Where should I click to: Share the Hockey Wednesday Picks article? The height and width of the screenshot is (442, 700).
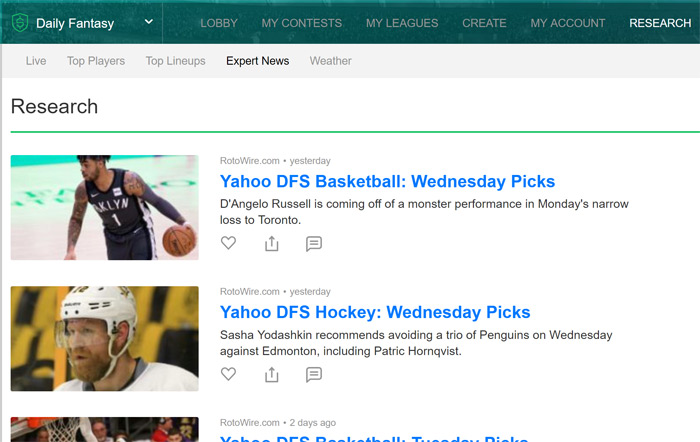(x=271, y=374)
